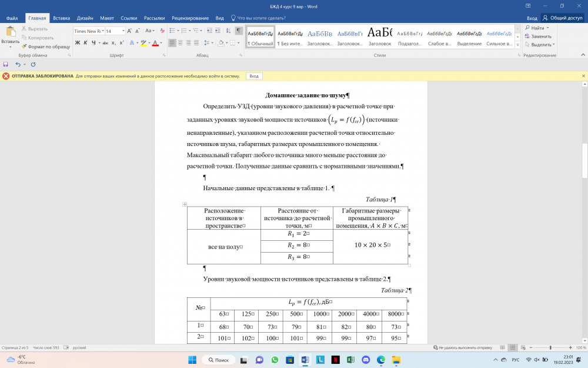Expand the Styles gallery list
Screen dimensions: 588x368
coord(519,44)
